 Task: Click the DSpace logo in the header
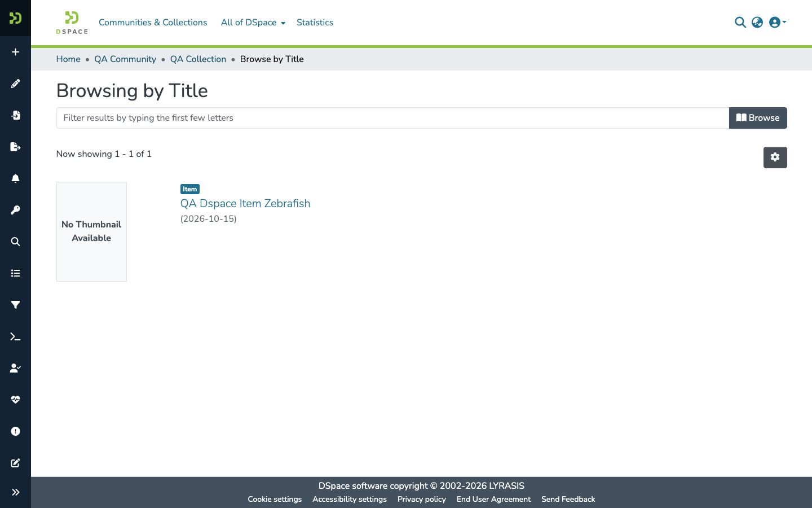pos(72,23)
